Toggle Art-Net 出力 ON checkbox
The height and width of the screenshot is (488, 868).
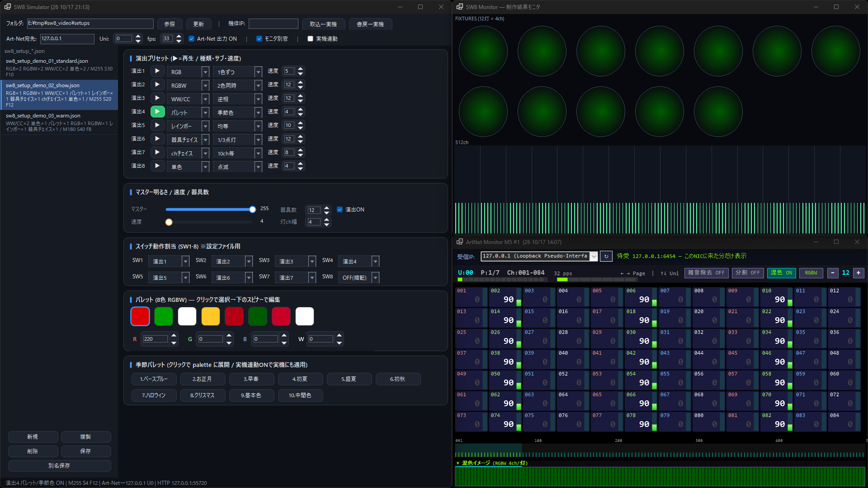[192, 39]
